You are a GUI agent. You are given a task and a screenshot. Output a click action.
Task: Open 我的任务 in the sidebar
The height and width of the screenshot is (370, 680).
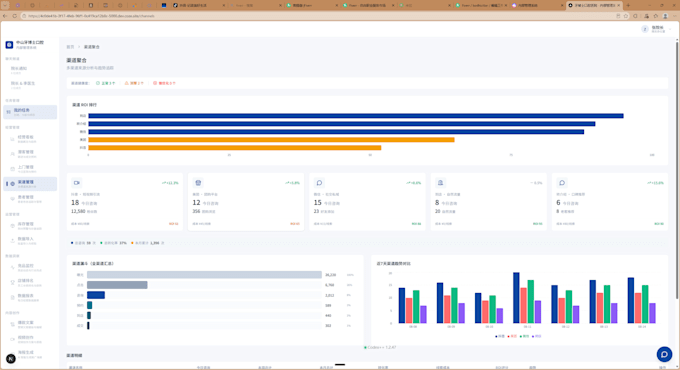click(30, 112)
